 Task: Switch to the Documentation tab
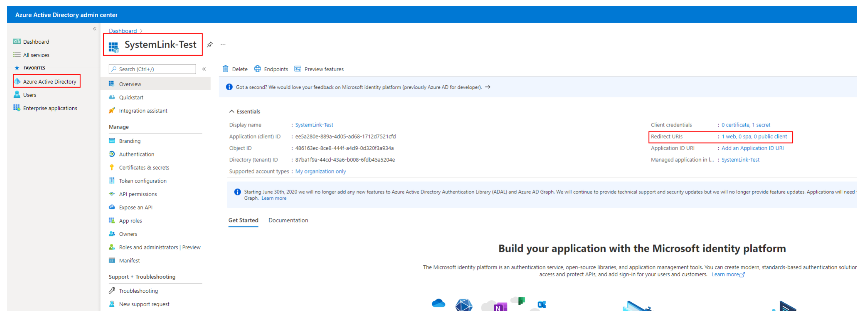(x=288, y=220)
